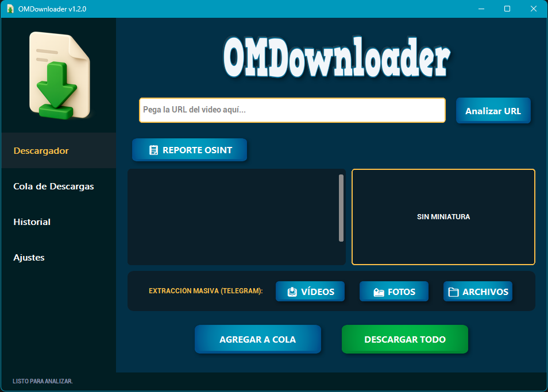Minimize the OMDownloader window
The image size is (548, 392).
pos(481,9)
